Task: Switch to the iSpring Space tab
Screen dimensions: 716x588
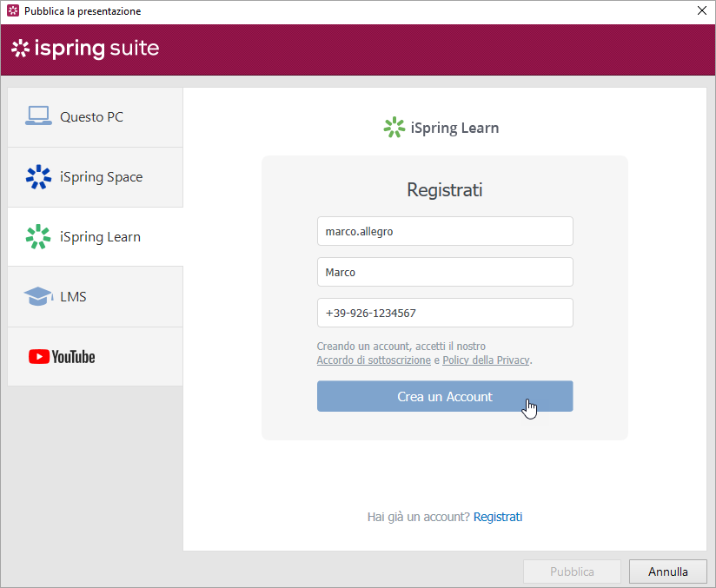Action: 101,177
